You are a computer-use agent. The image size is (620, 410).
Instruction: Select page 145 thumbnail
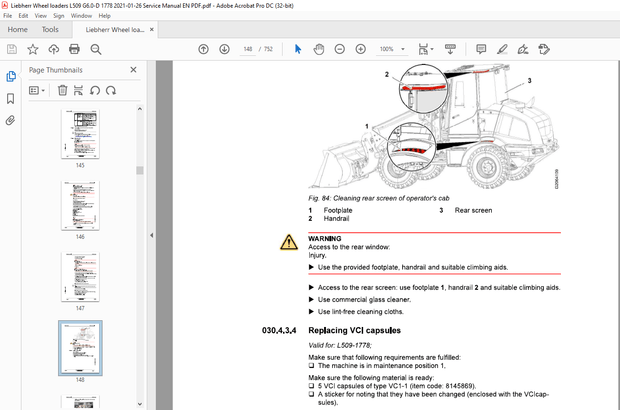80,134
